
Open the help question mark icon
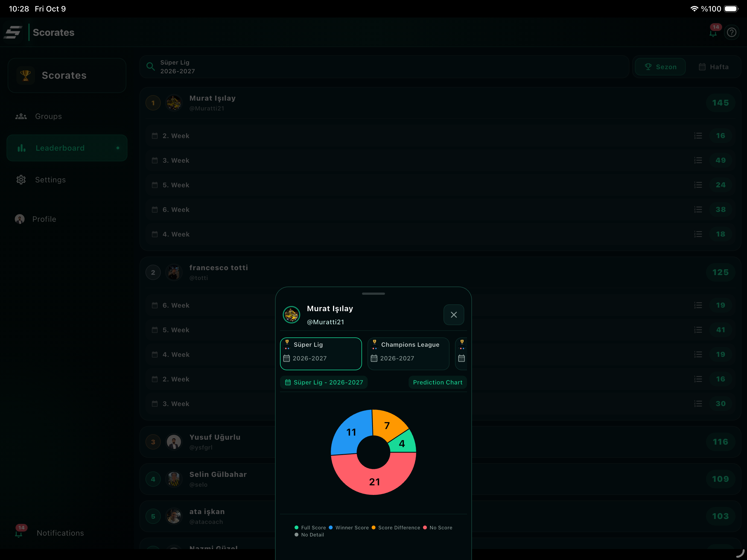[731, 33]
